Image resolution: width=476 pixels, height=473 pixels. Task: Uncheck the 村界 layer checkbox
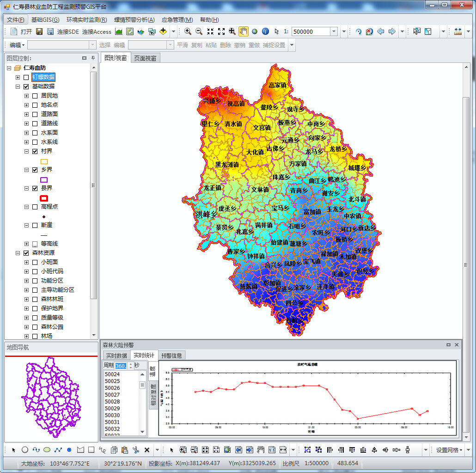point(35,151)
